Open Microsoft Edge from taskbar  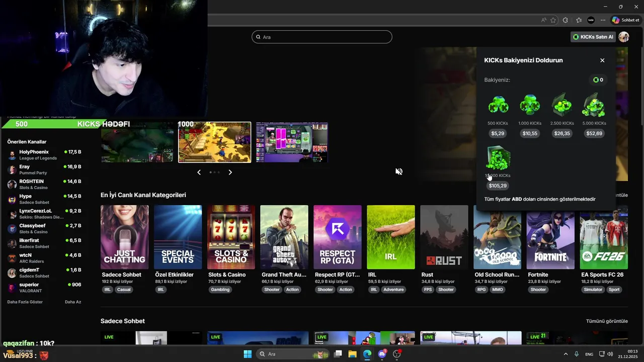point(367,354)
